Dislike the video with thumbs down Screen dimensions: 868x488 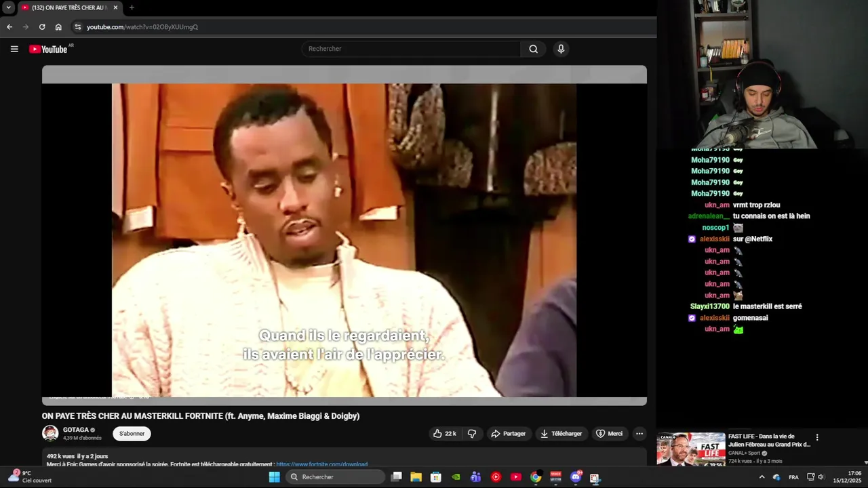(x=472, y=434)
